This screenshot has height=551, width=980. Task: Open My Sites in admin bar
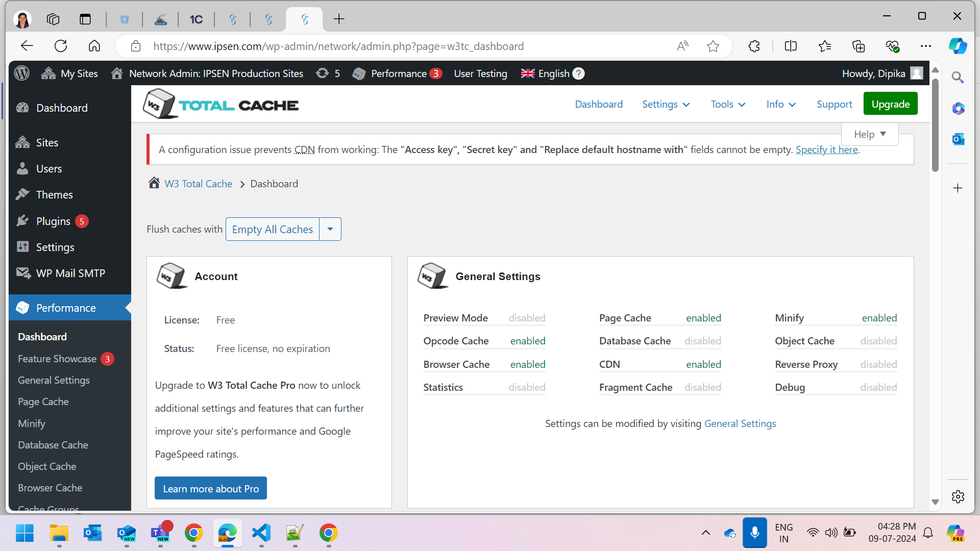coord(69,73)
